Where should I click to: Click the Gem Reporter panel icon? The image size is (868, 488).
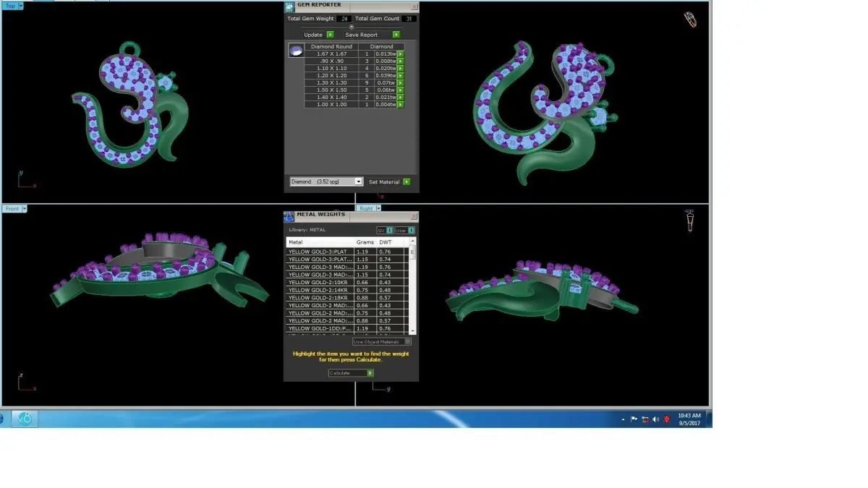coord(289,7)
